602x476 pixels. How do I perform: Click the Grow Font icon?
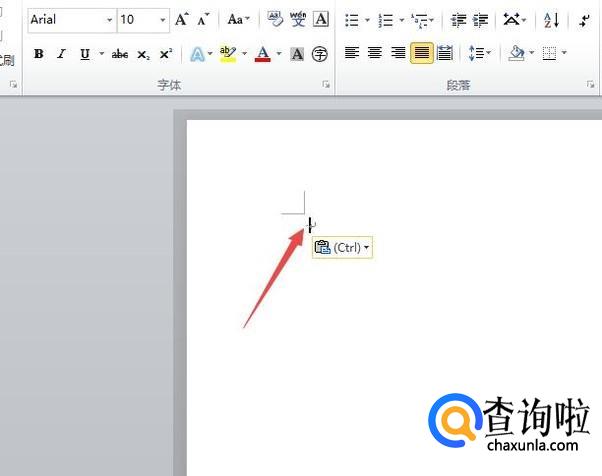tap(182, 20)
